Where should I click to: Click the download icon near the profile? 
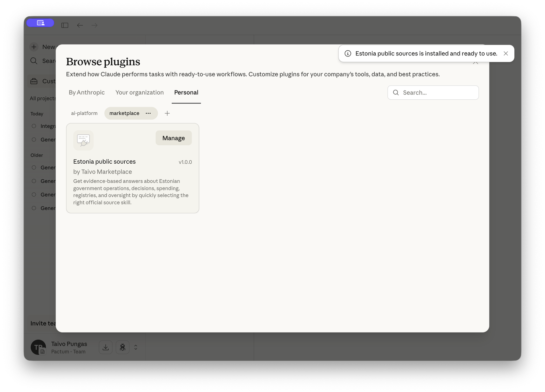[x=106, y=347]
